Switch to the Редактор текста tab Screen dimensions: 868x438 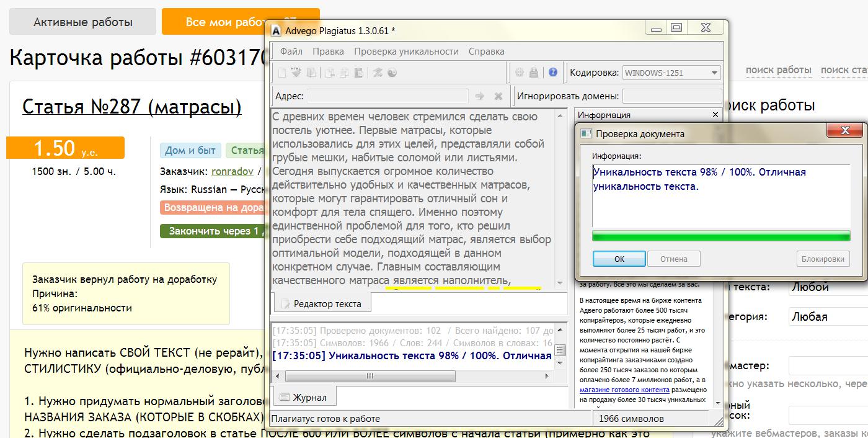322,303
